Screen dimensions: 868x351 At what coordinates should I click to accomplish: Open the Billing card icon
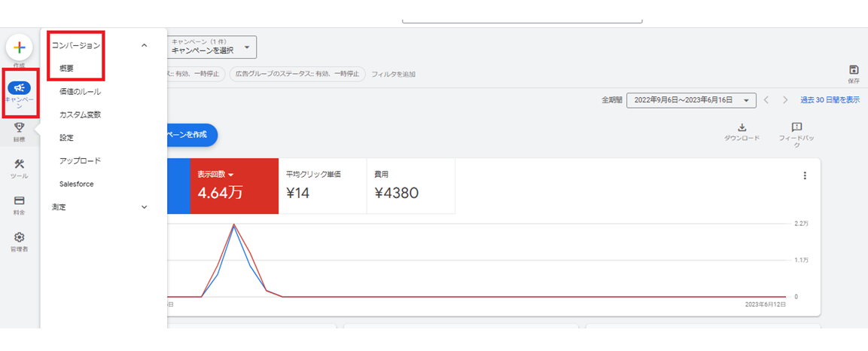point(20,201)
